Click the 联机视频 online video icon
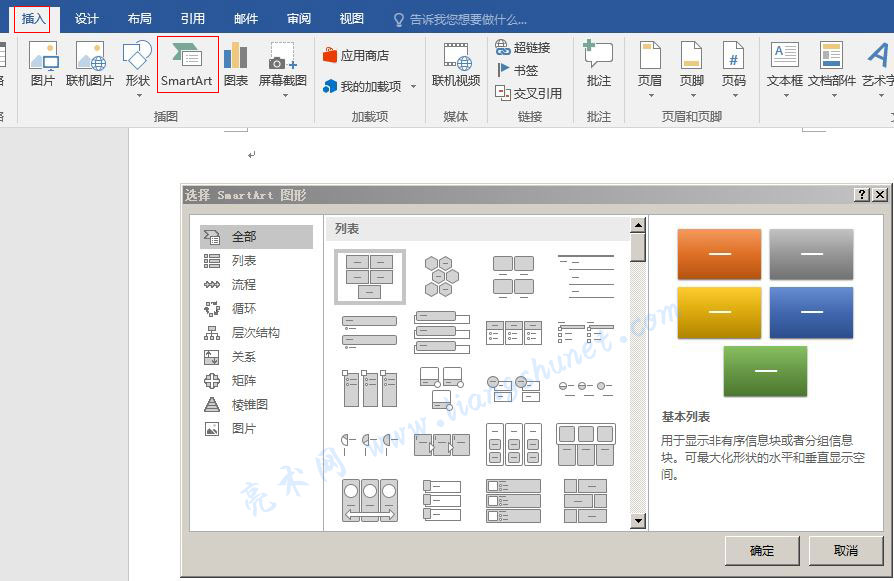This screenshot has height=581, width=894. (456, 64)
